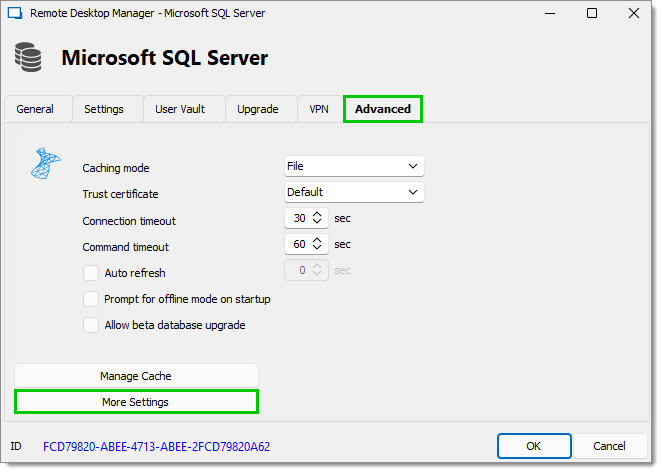Confirm with the OK button
This screenshot has width=662, height=473.
coord(534,446)
